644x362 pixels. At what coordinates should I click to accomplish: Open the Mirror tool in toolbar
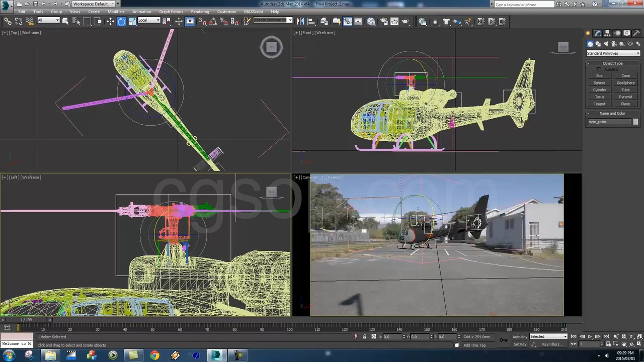pos(300,21)
